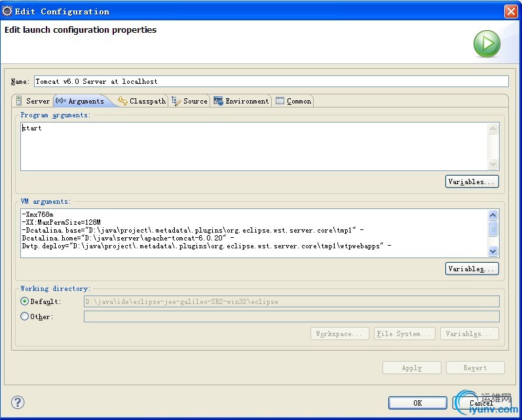
Task: Click the Name field with Tomcat v6.0 Server
Action: coord(271,81)
